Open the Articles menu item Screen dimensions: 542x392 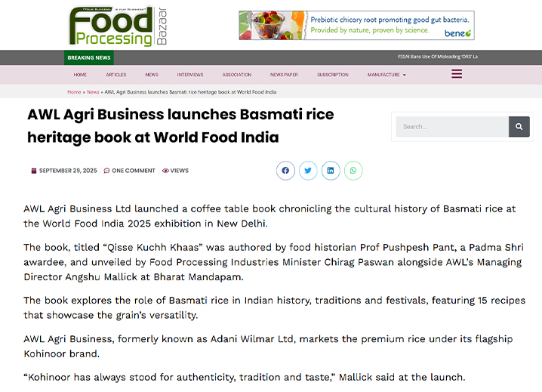coord(115,75)
